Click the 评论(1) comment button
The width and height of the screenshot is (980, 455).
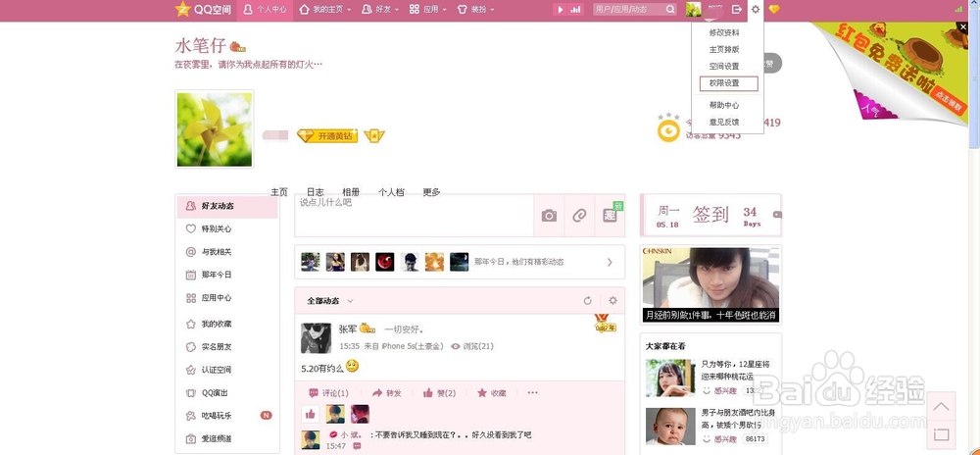[328, 393]
